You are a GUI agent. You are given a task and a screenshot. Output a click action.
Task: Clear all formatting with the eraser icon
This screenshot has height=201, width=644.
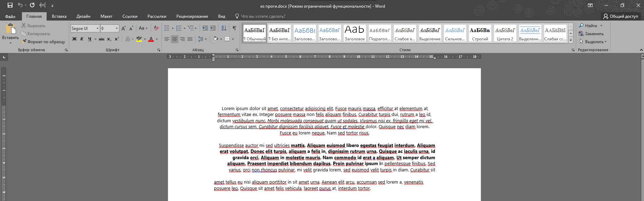(156, 29)
